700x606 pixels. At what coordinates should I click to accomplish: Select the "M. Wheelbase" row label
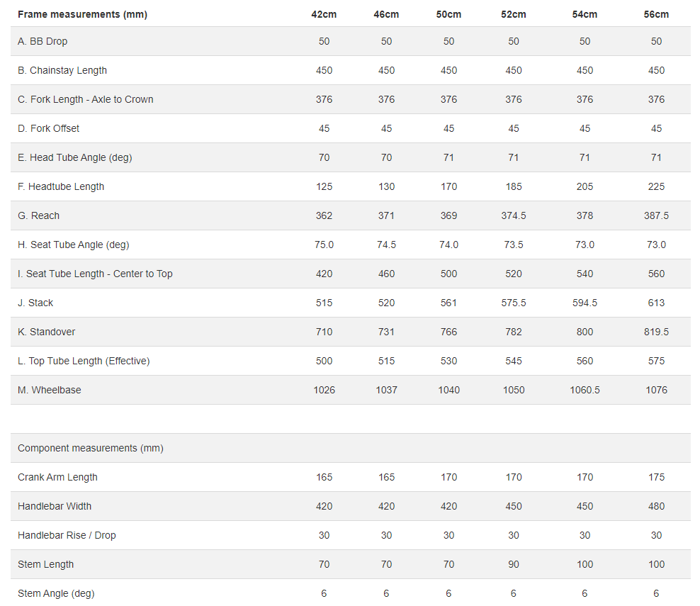click(50, 390)
